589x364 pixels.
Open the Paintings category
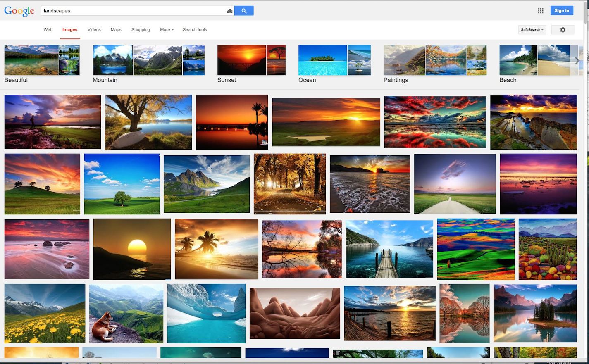click(435, 64)
